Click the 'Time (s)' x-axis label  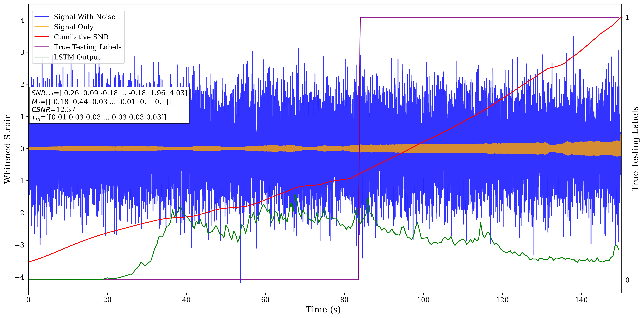point(323,309)
